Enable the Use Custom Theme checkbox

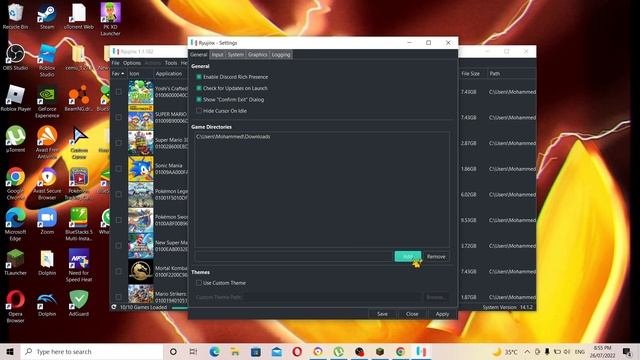199,283
